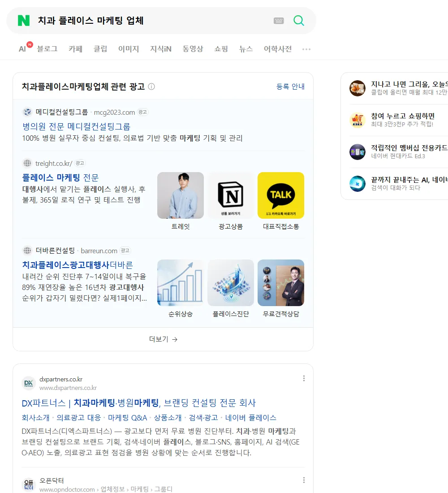
Task: Click the 광고 badge next to barreun.com
Action: 125,251
